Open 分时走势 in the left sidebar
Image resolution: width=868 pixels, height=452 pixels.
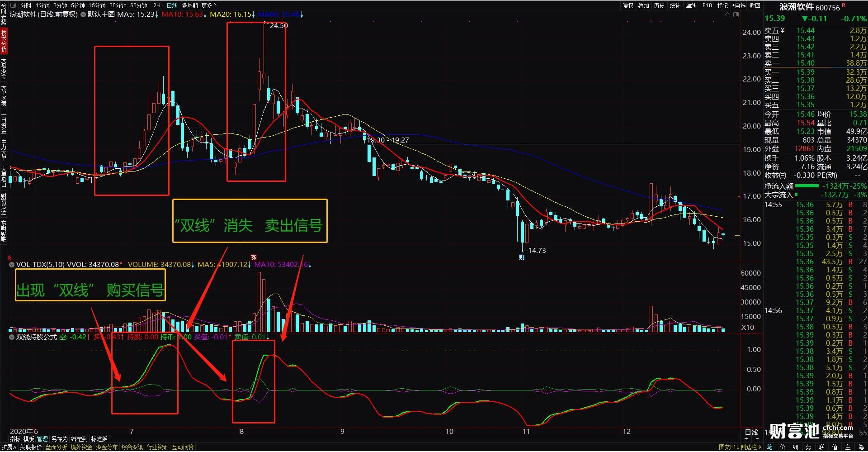pyautogui.click(x=4, y=14)
